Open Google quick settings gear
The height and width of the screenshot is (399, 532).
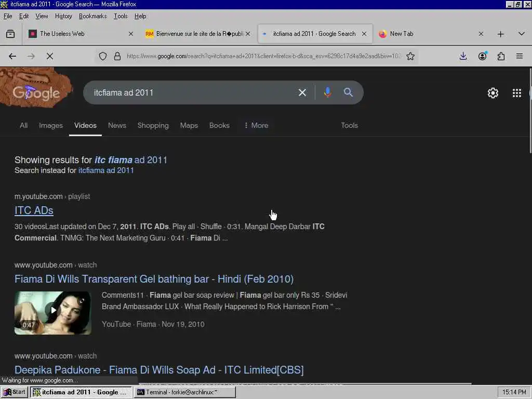[493, 93]
